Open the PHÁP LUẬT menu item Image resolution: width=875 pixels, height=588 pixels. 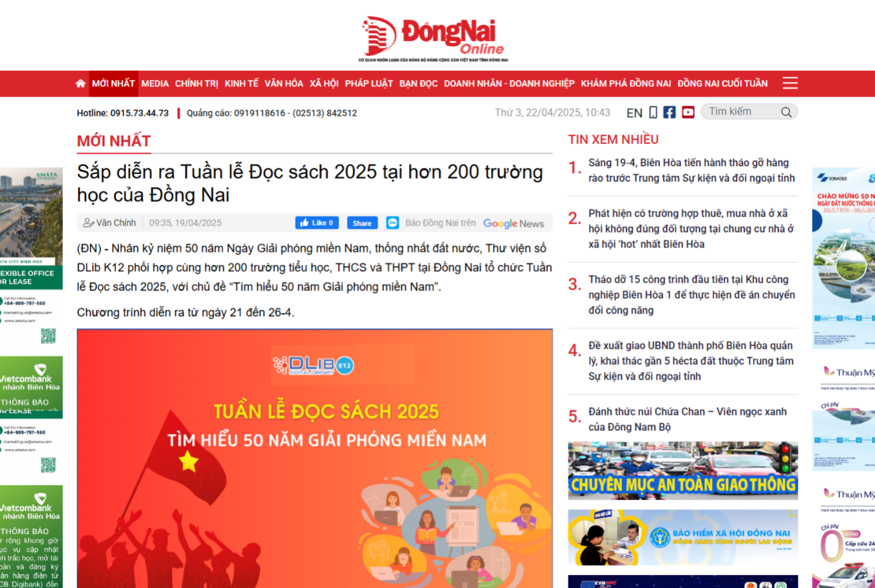(369, 84)
